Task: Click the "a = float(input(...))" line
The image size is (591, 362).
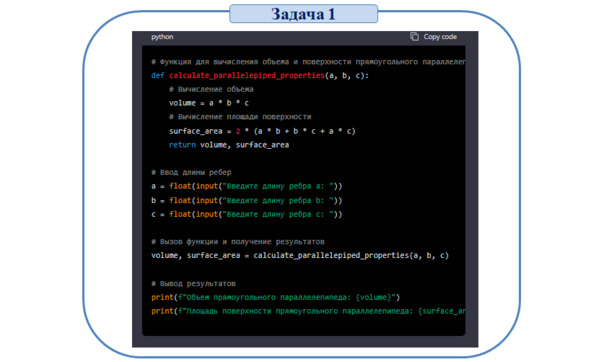Action: tap(247, 186)
